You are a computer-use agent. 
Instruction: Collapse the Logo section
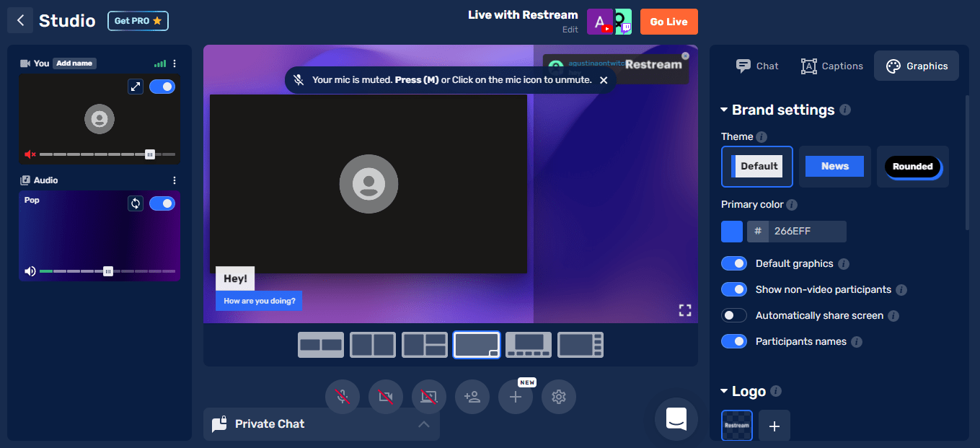click(725, 391)
